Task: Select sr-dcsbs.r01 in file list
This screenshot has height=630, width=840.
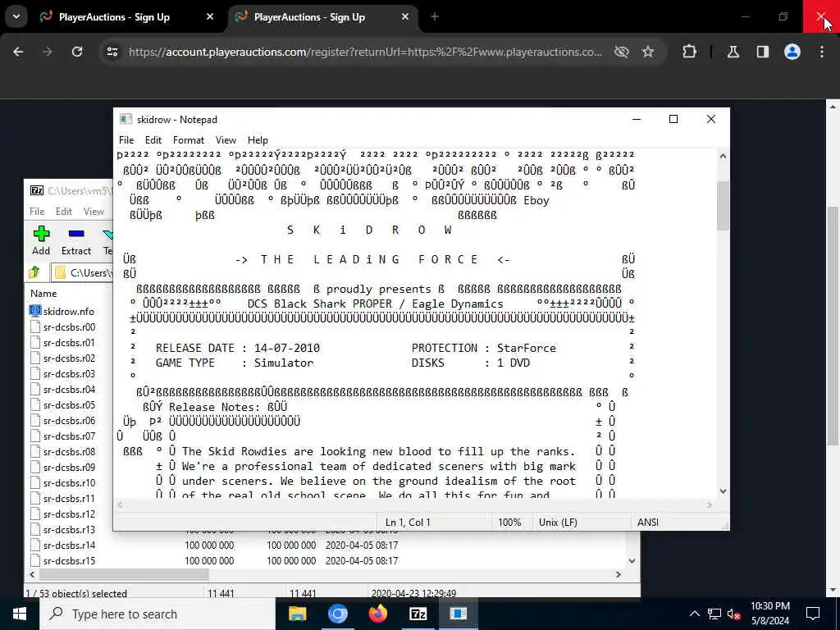Action: tap(69, 342)
